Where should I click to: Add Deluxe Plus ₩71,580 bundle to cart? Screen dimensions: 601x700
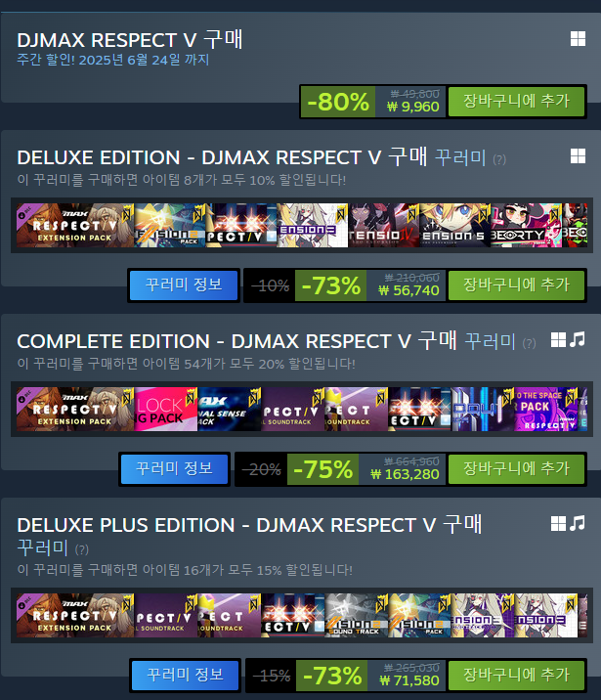516,675
